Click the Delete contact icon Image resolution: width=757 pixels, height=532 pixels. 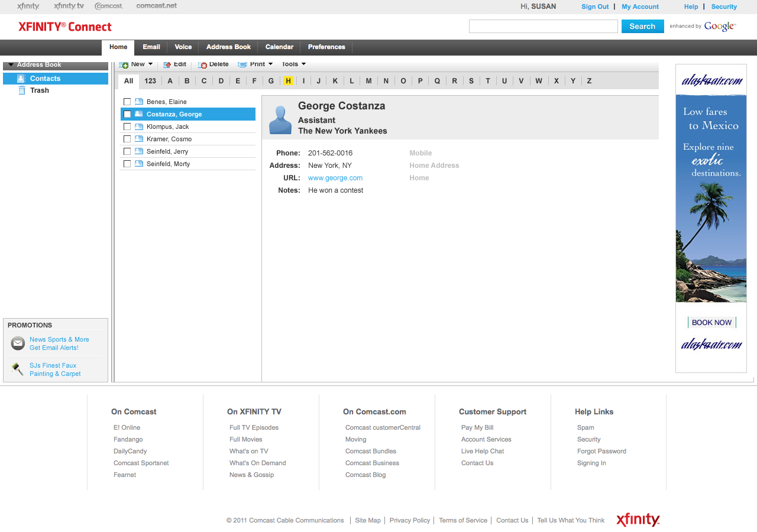(203, 64)
